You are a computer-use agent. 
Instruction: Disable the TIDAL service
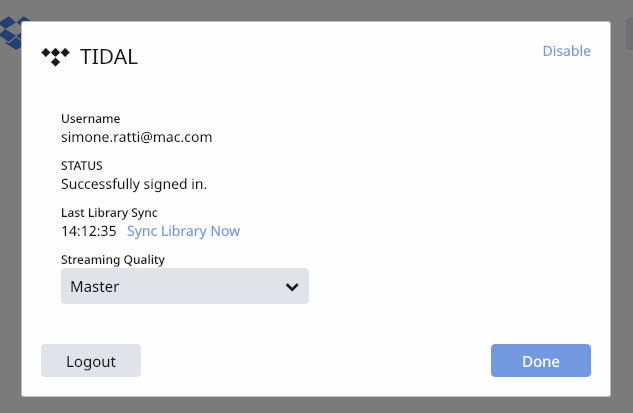[566, 51]
